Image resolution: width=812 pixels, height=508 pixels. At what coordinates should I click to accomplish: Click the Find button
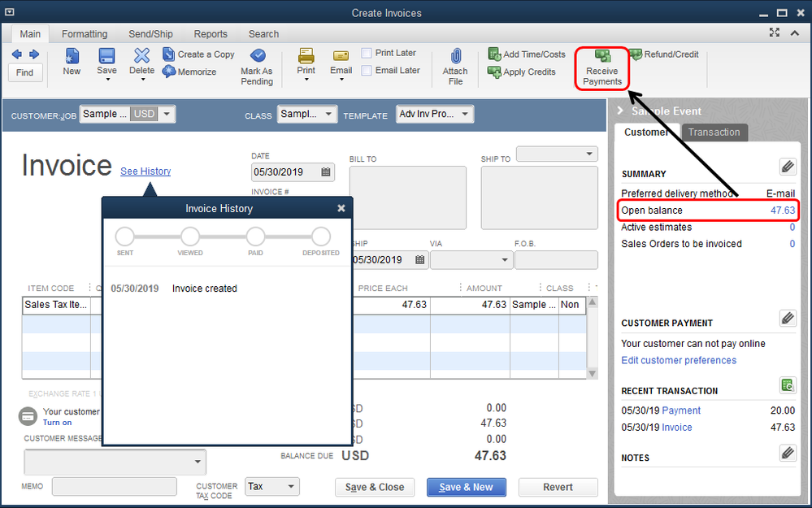(24, 72)
